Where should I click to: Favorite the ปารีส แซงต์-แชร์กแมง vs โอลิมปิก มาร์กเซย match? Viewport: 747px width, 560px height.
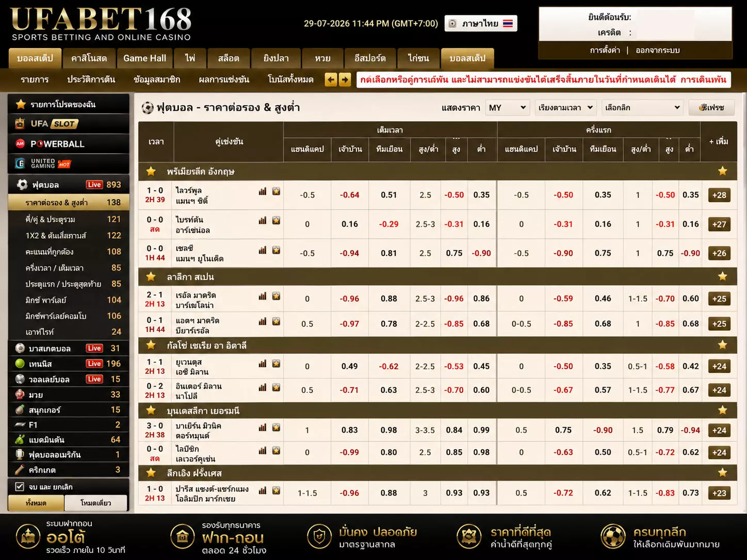[x=277, y=490]
